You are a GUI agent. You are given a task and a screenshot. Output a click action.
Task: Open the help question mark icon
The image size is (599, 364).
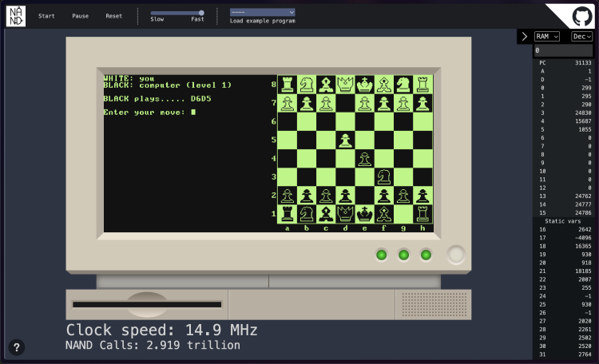[17, 347]
